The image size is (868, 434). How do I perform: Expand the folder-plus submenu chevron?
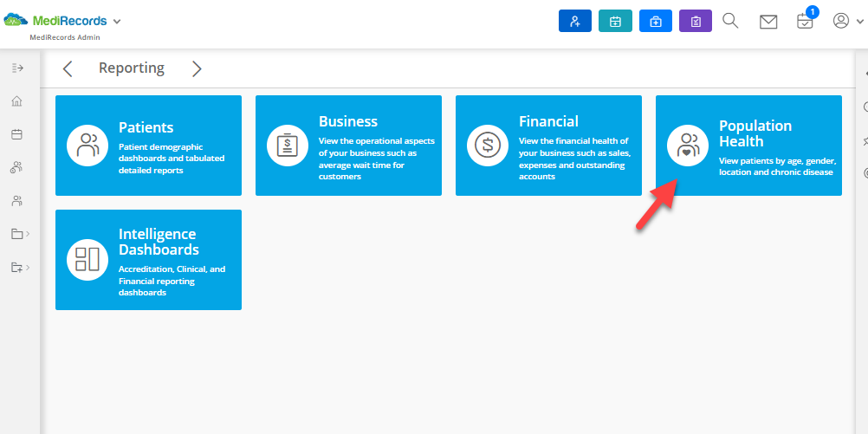pos(28,268)
